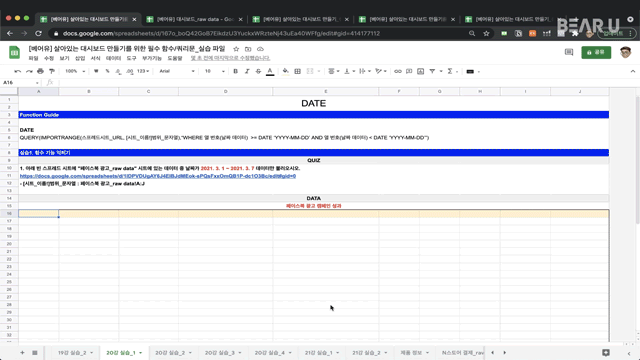Click the undo icon in toolbar
The image size is (640, 360).
(18, 71)
